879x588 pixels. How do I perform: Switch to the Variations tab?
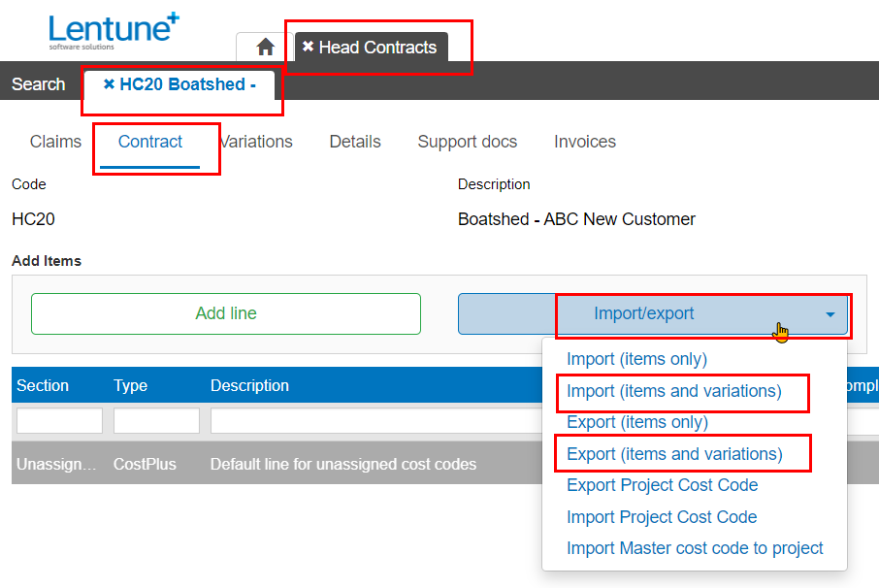click(x=255, y=142)
